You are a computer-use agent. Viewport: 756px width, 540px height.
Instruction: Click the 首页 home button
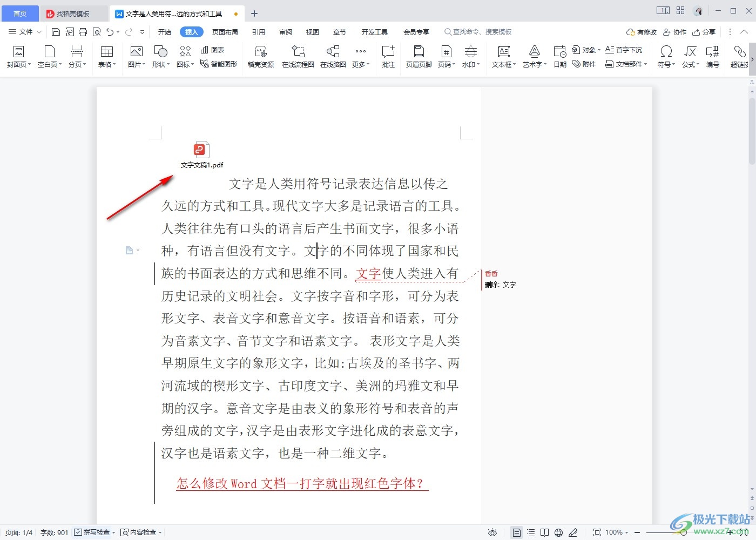[20, 13]
